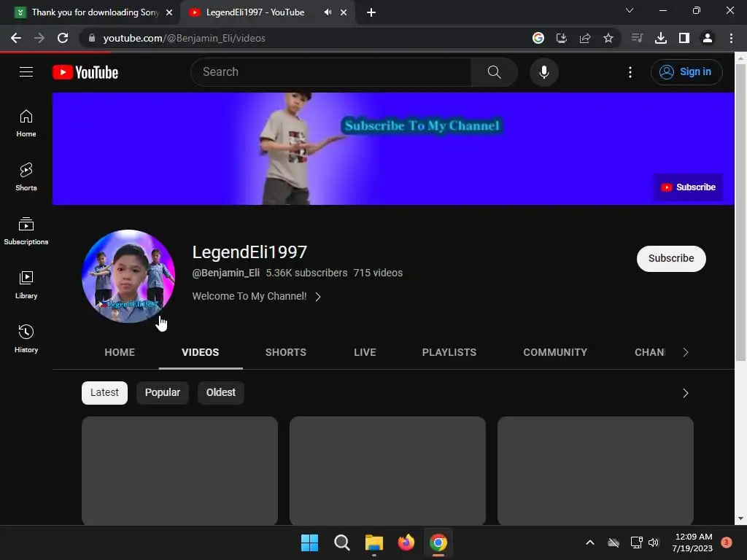
Task: Switch to the LIVE channel tab
Action: pos(365,352)
